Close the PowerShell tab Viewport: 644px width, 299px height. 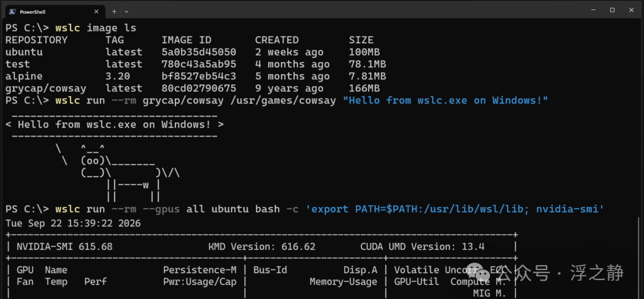[x=96, y=12]
